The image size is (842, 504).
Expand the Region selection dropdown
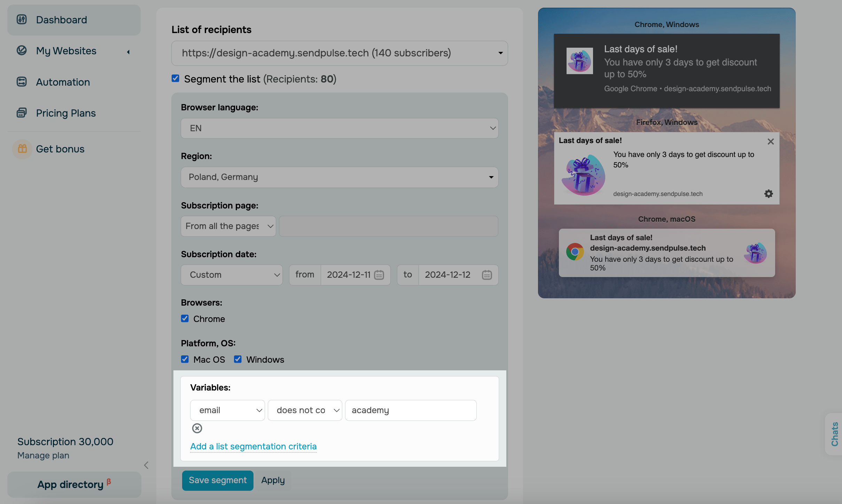click(340, 177)
